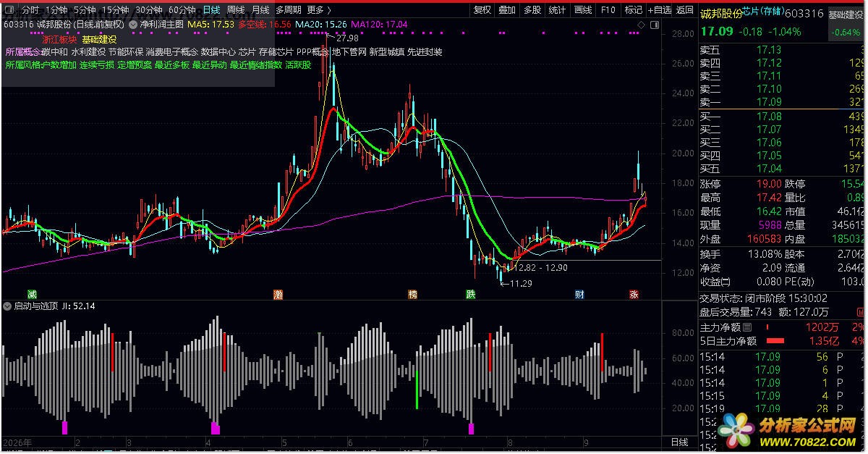Switch to the 日线 daily period tab
868x454 pixels.
tap(211, 10)
